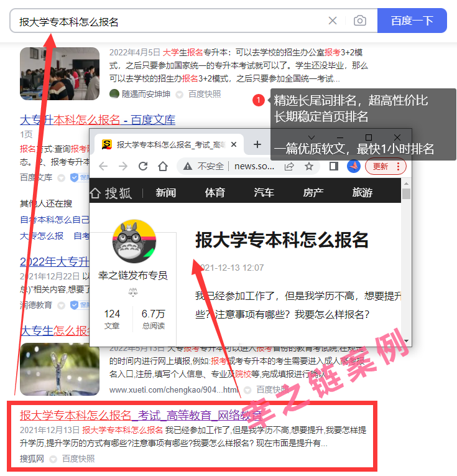
Task: Click the 随遇而安坤坤 author avatar
Action: (114, 94)
